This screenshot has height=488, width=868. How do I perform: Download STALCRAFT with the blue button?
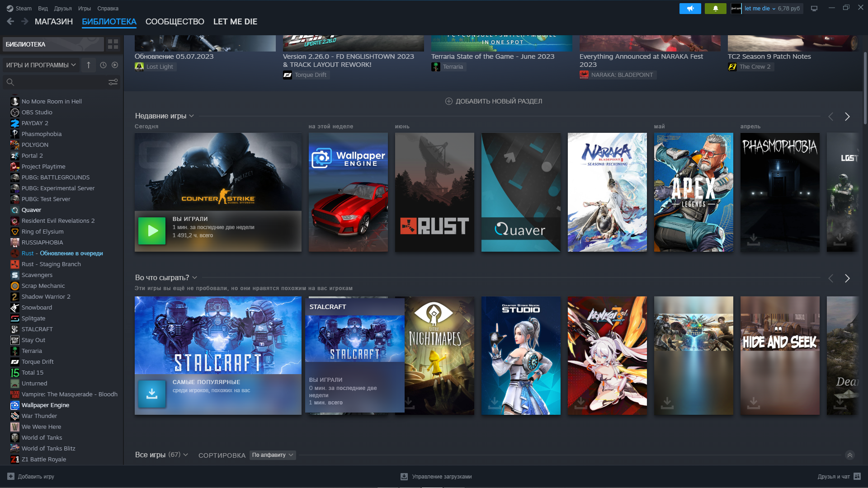[x=152, y=394]
